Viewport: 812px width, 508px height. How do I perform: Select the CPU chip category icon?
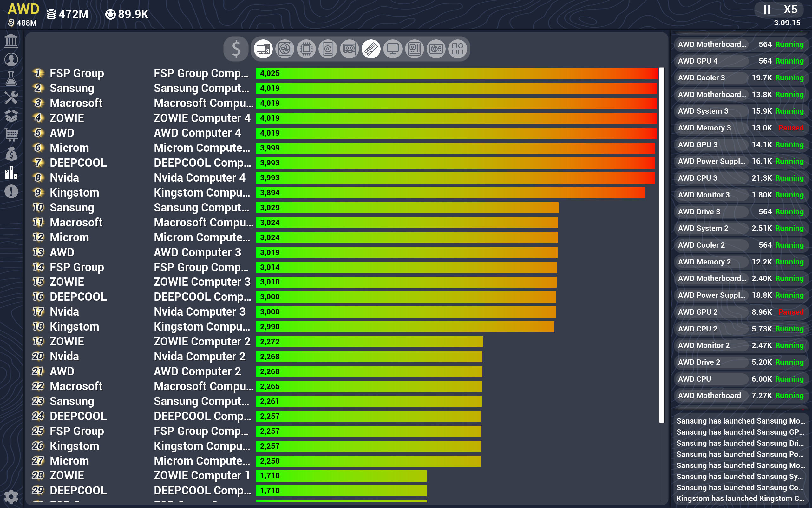(306, 49)
